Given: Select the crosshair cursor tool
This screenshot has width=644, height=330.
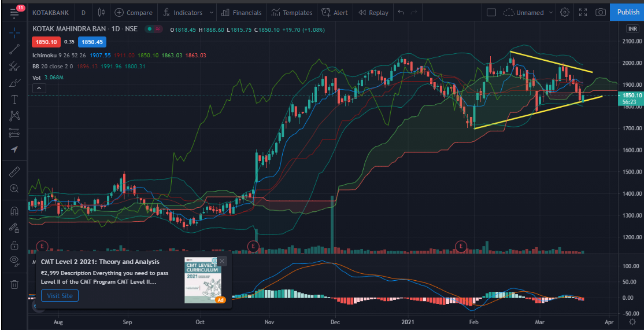Looking at the screenshot, I should pos(14,32).
